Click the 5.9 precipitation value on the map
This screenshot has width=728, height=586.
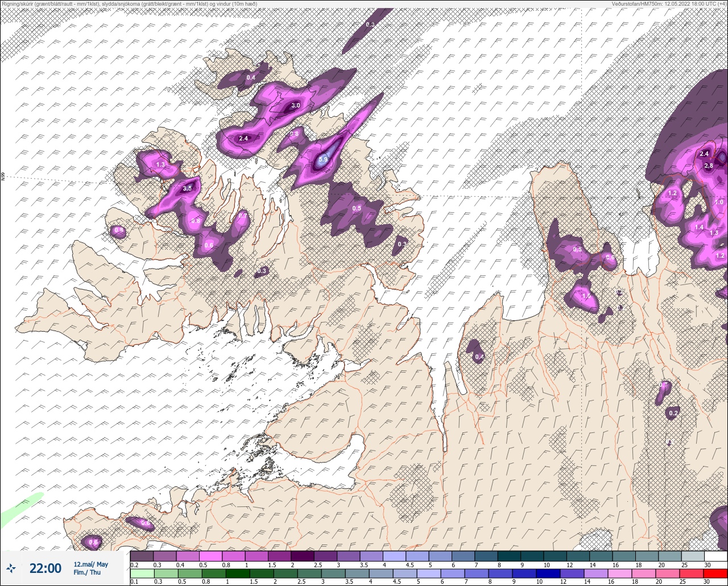pyautogui.click(x=323, y=160)
